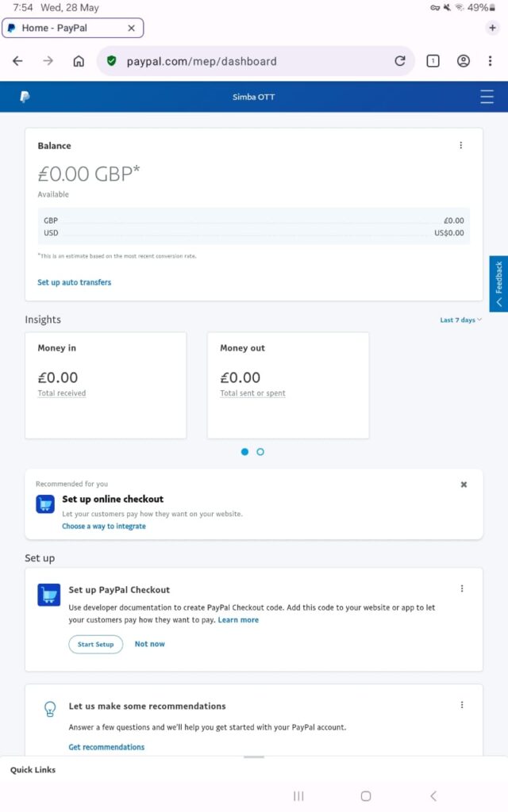Viewport: 508px width, 812px height.
Task: Click the PayPal logo in header
Action: [x=25, y=97]
